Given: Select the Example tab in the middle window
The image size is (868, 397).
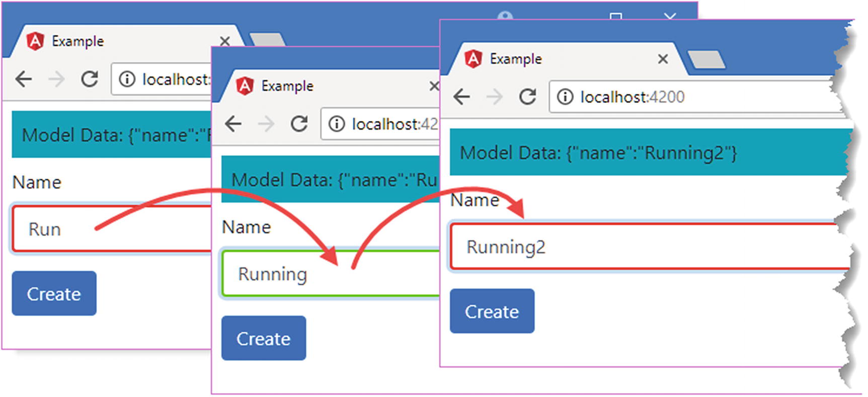Looking at the screenshot, I should click(x=287, y=86).
